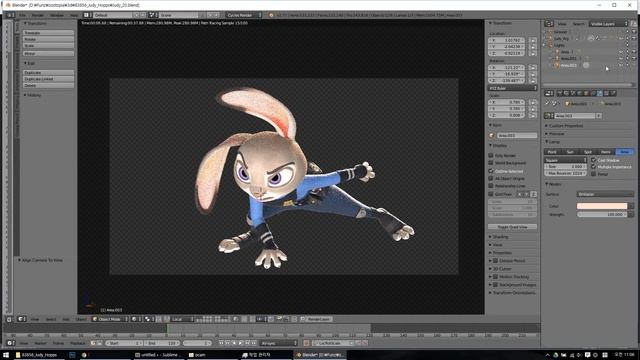The height and width of the screenshot is (360, 640).
Task: Click the timeline End frame field
Action: click(x=162, y=343)
